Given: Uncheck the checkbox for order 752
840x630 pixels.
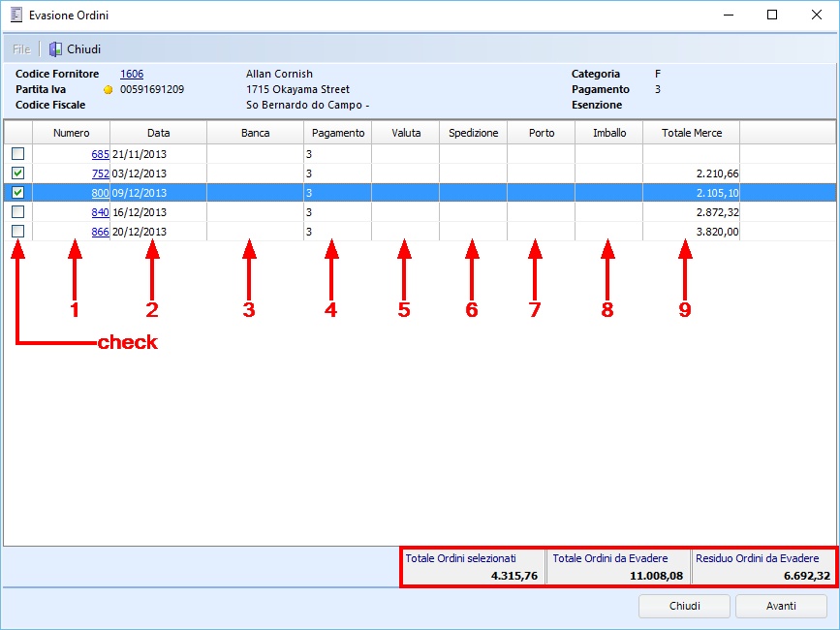Looking at the screenshot, I should click(x=17, y=173).
